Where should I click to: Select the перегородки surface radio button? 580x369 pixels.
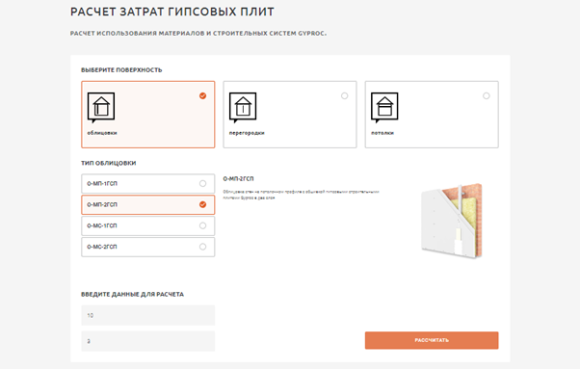pos(344,96)
